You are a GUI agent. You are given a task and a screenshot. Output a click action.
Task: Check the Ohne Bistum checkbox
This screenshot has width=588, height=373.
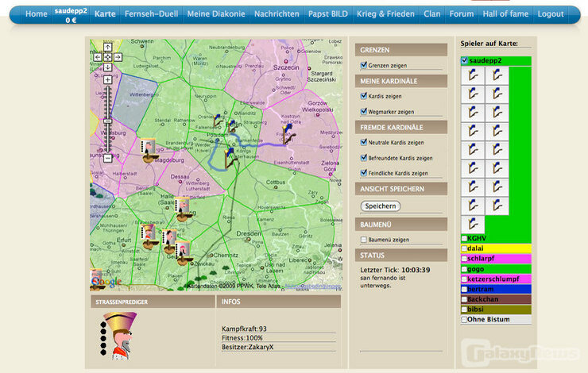click(x=464, y=320)
